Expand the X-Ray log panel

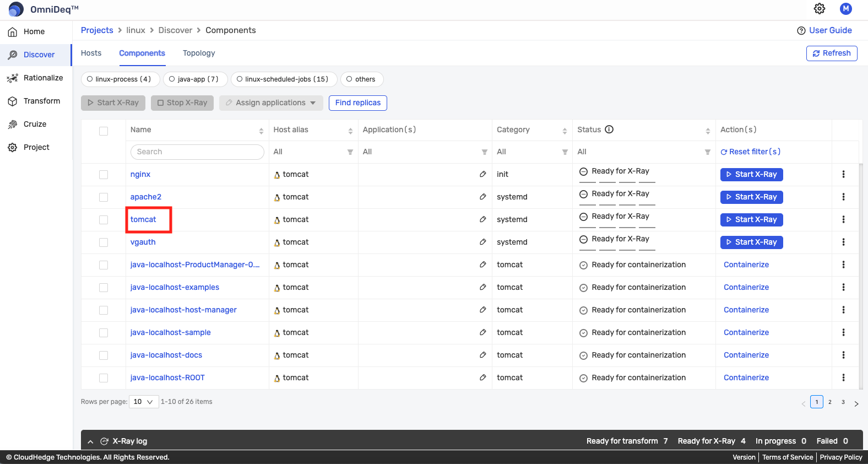[x=90, y=441]
